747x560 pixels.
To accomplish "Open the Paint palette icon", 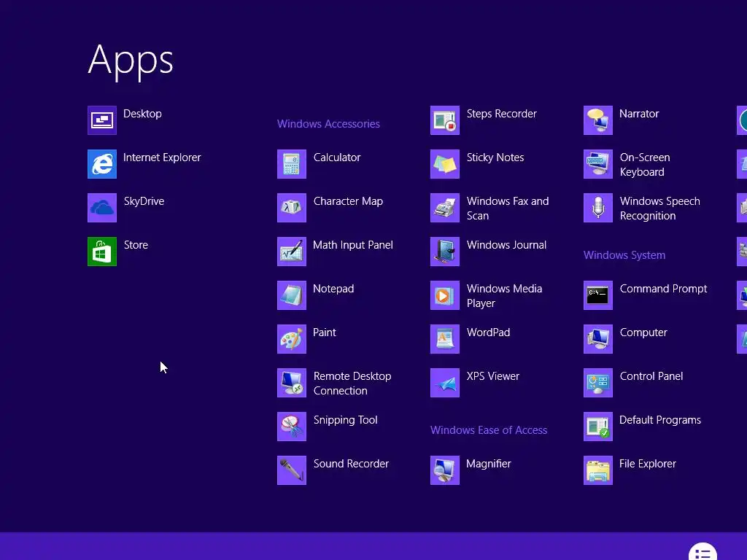I will click(x=292, y=339).
